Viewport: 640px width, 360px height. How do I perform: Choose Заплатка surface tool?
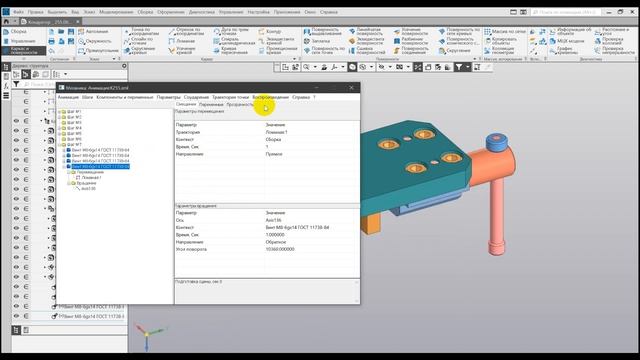coord(317,41)
